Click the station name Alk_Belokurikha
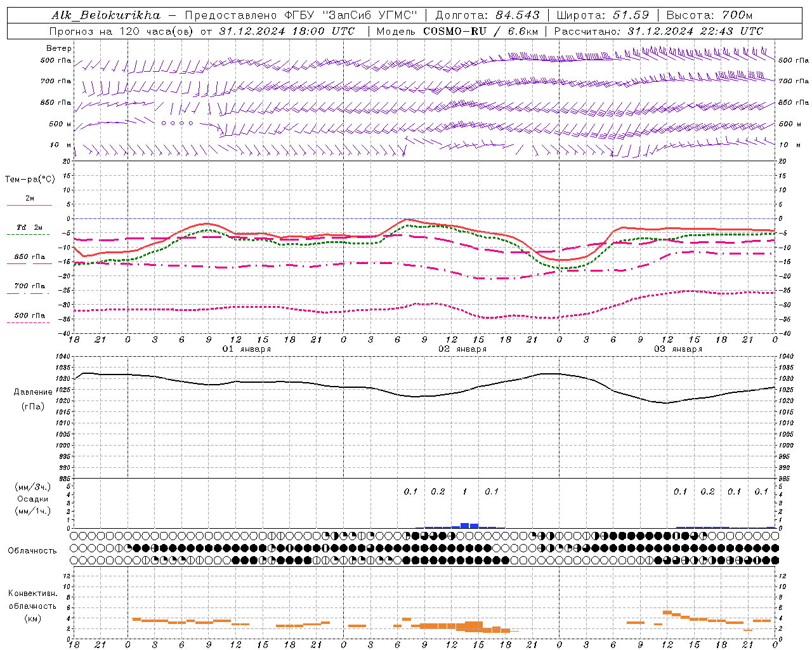The height and width of the screenshot is (650, 812). click(x=107, y=15)
